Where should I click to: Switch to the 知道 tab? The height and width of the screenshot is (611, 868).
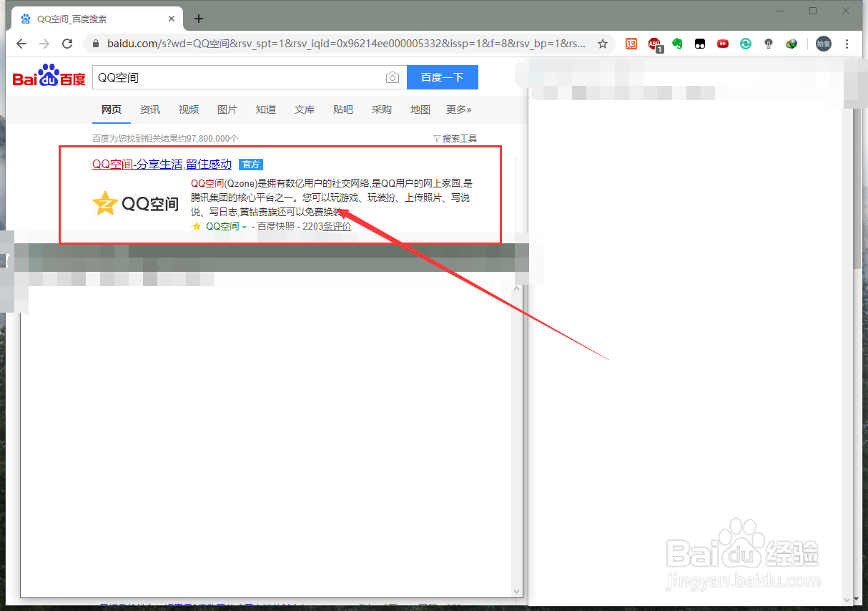coord(266,109)
